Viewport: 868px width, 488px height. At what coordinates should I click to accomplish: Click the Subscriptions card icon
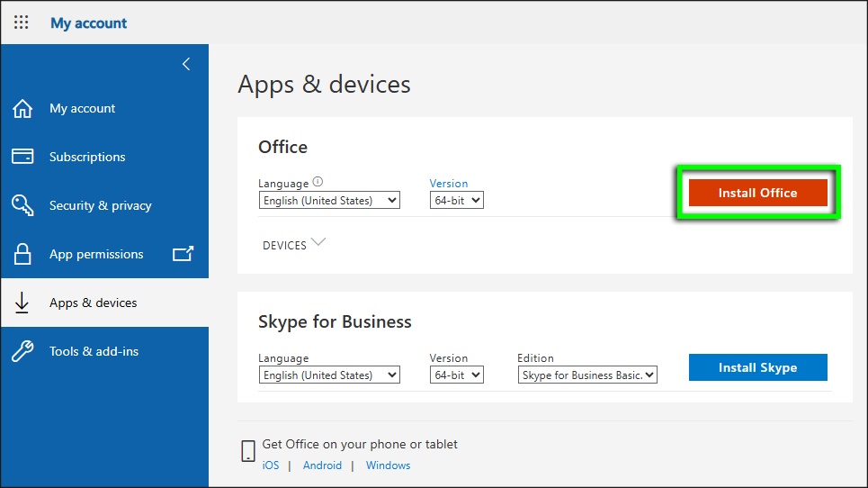click(22, 157)
